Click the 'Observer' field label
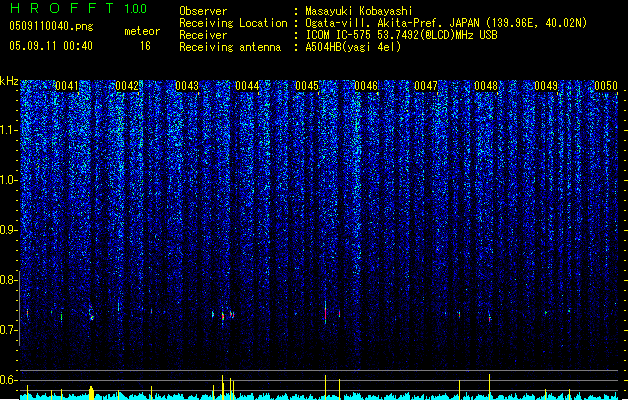The width and height of the screenshot is (629, 400). (x=203, y=11)
